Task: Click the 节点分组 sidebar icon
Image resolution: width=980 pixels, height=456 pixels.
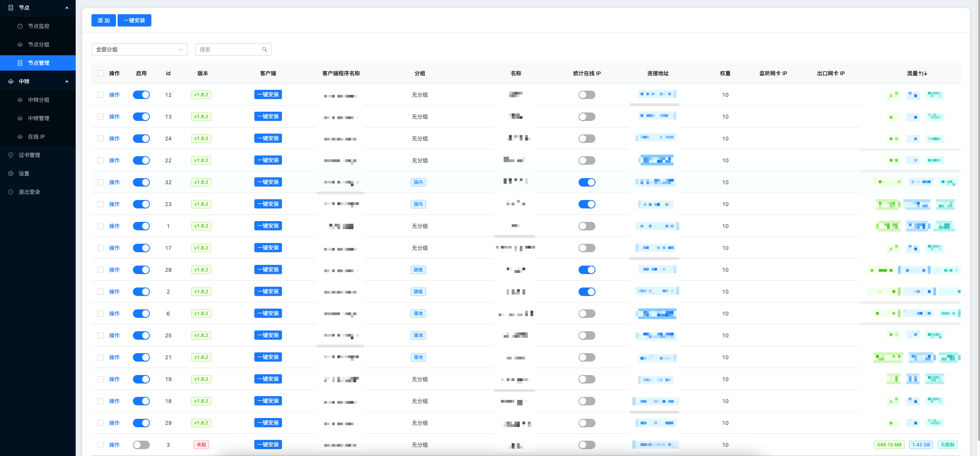Action: (x=20, y=45)
